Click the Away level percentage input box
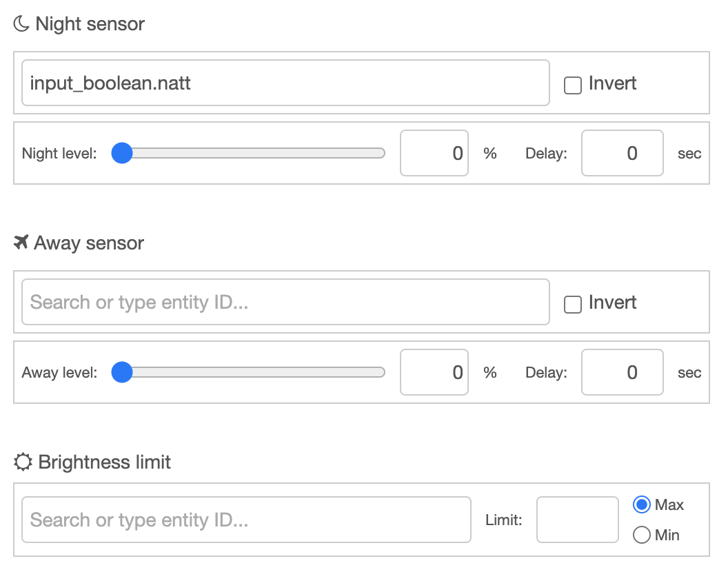The width and height of the screenshot is (728, 572). [x=434, y=372]
